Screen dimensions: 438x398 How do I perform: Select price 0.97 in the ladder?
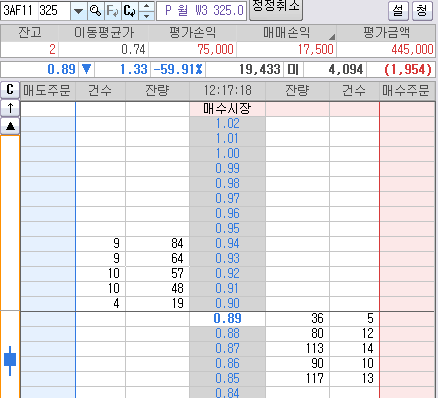[227, 199]
